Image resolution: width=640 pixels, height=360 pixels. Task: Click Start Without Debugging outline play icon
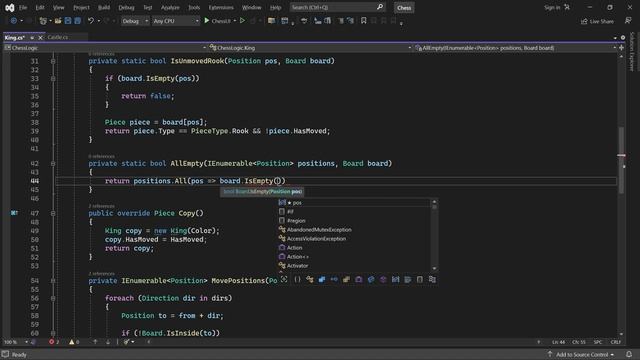(x=242, y=21)
